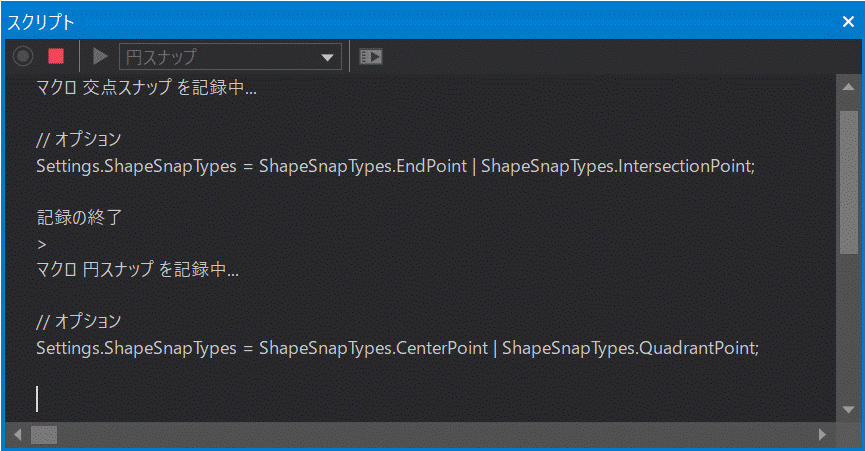Click the horizontal scrollbar right arrow
The height and width of the screenshot is (451, 865).
823,435
